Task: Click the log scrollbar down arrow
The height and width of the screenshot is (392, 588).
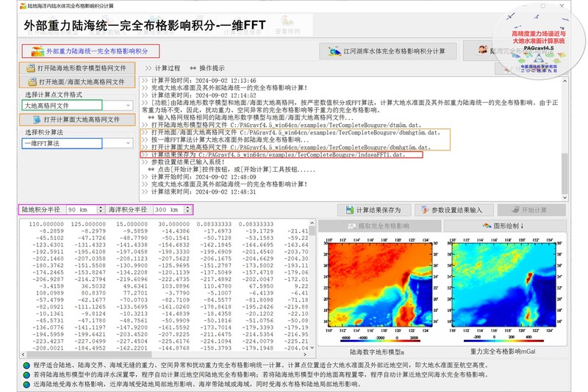Action: click(x=564, y=197)
